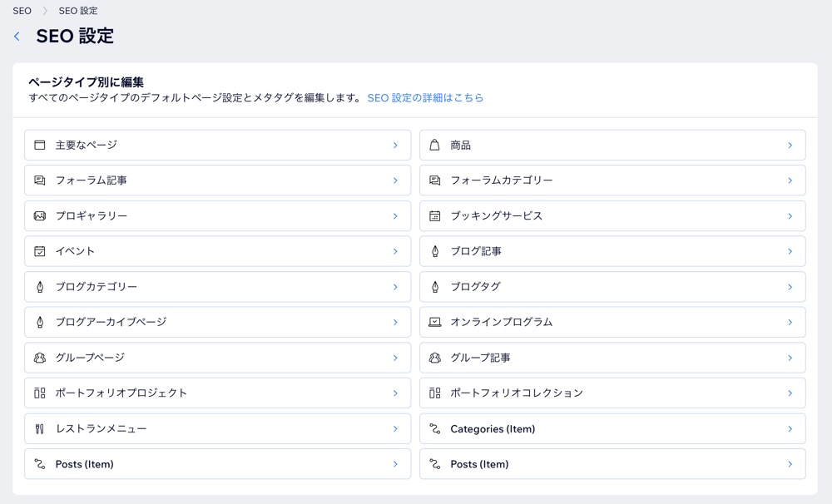Click the Categories (Item) label
Screen dimensions: 832x504
493,428
